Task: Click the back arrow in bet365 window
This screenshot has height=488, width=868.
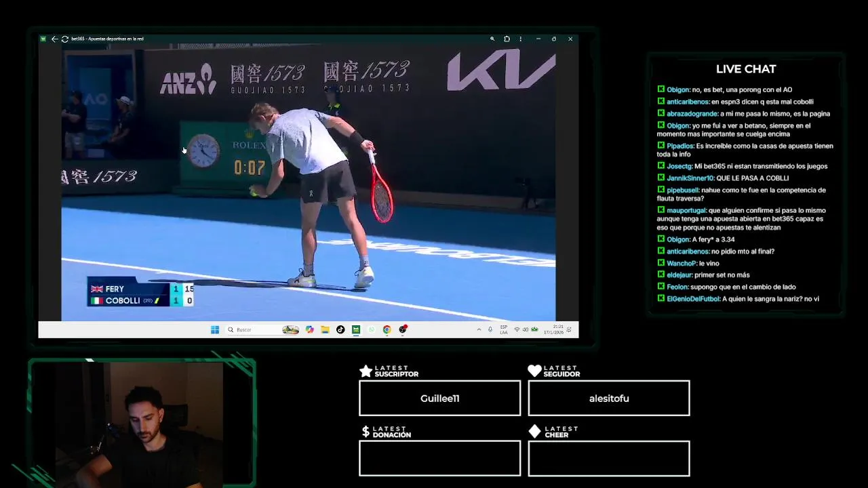Action: pos(54,39)
